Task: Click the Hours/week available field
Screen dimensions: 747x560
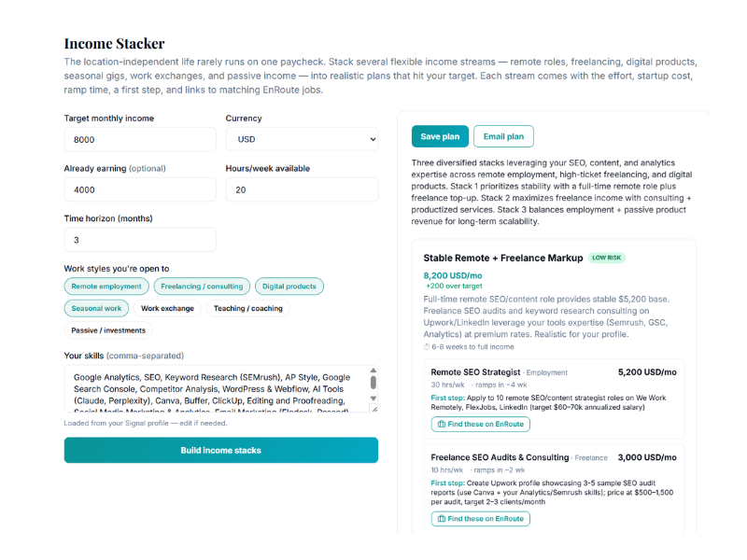Action: tap(302, 189)
